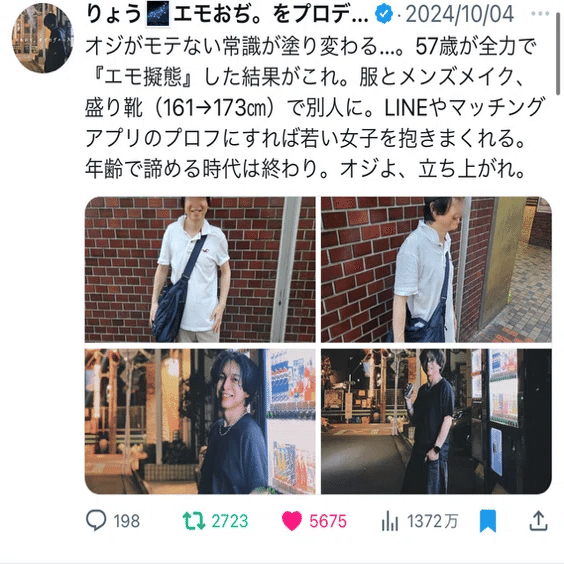Open view analytics bar chart icon
564x564 pixels.
click(x=390, y=521)
